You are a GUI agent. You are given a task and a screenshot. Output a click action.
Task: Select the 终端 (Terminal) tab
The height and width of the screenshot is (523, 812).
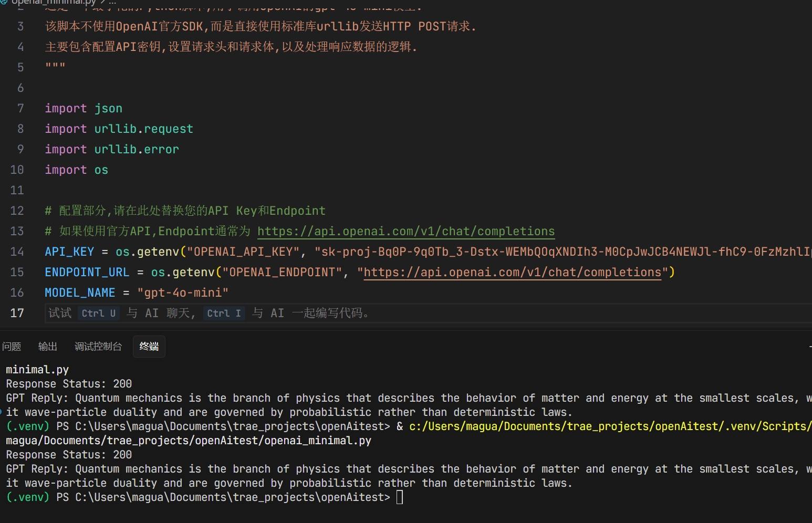coord(149,347)
